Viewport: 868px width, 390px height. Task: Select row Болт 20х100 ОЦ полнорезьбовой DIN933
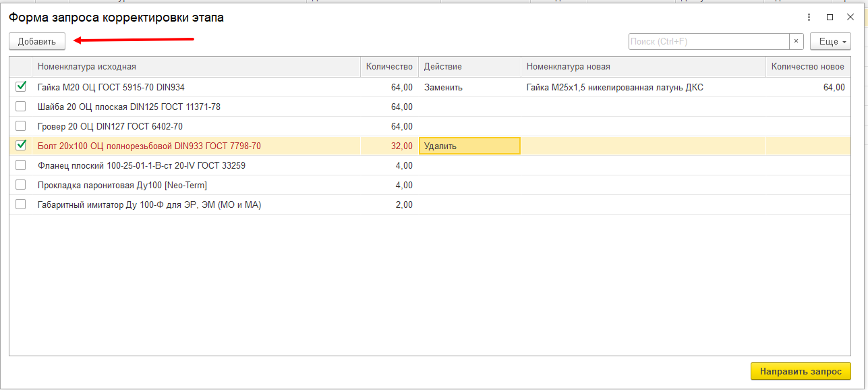point(430,146)
